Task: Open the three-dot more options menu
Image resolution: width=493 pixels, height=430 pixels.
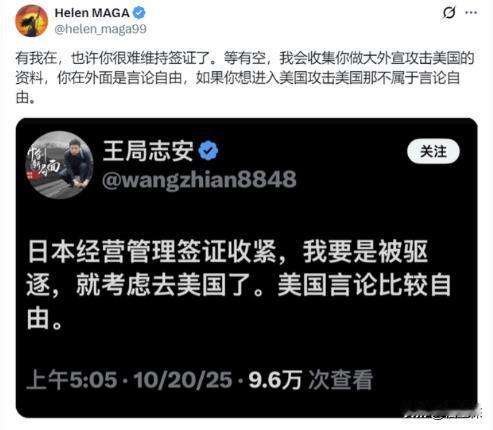Action: (471, 13)
